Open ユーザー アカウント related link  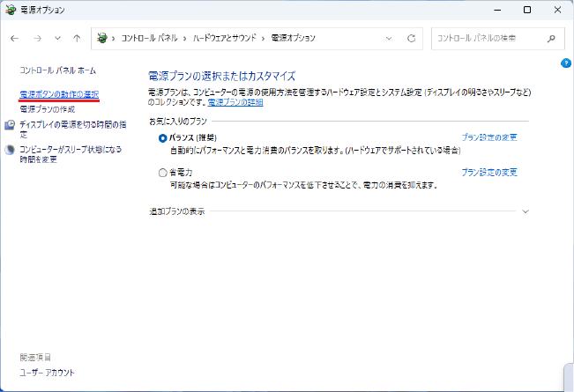coord(48,373)
